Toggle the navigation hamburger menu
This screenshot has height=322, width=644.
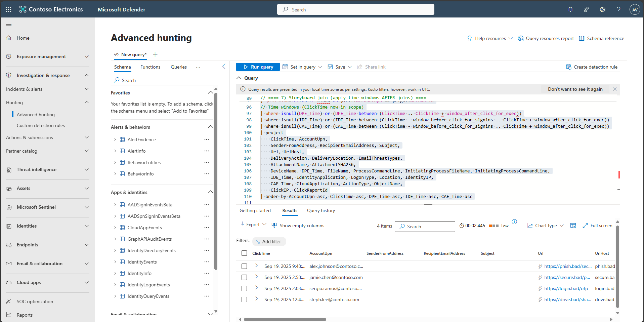click(x=9, y=24)
